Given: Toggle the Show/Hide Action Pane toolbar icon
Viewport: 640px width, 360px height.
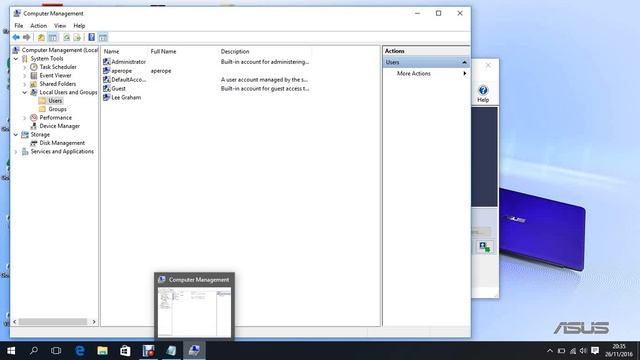Looking at the screenshot, I should [103, 38].
